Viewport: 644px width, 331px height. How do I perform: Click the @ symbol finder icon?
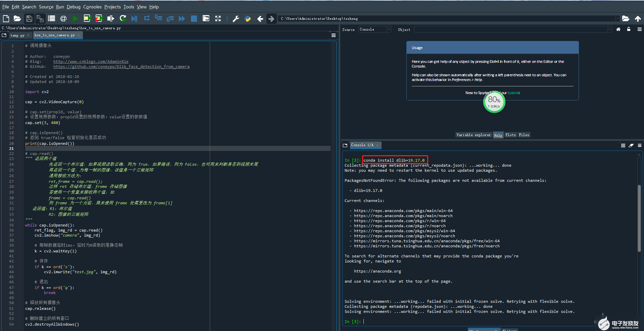pos(63,18)
